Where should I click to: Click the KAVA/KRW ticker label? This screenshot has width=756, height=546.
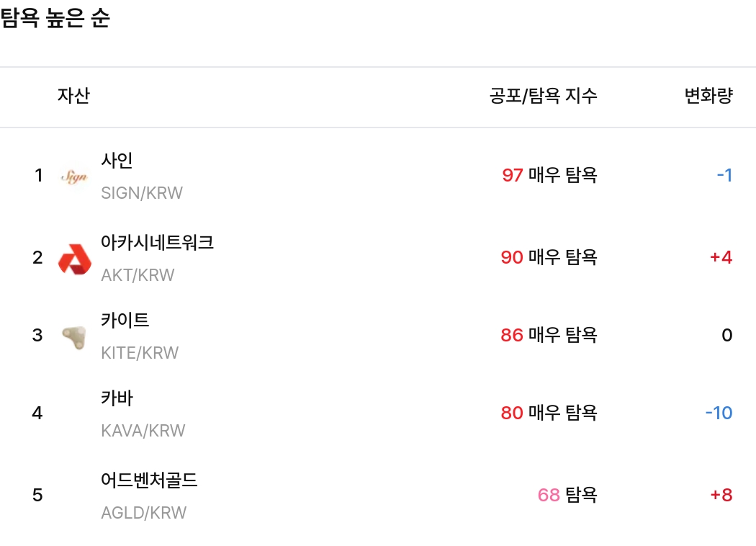pos(143,431)
